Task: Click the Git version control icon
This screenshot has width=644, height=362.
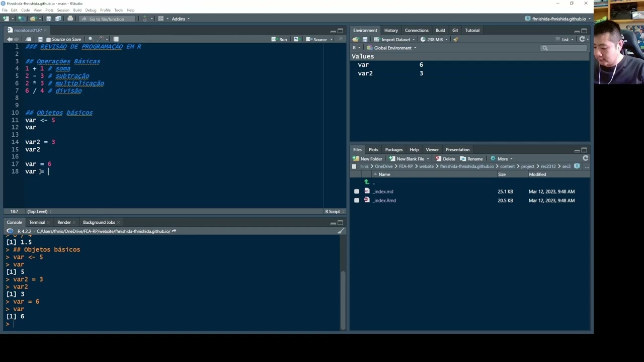Action: pos(145,19)
